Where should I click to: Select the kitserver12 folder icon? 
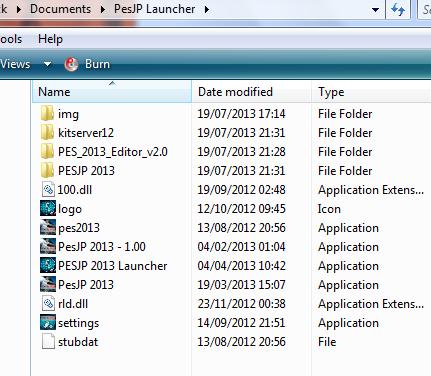click(47, 133)
